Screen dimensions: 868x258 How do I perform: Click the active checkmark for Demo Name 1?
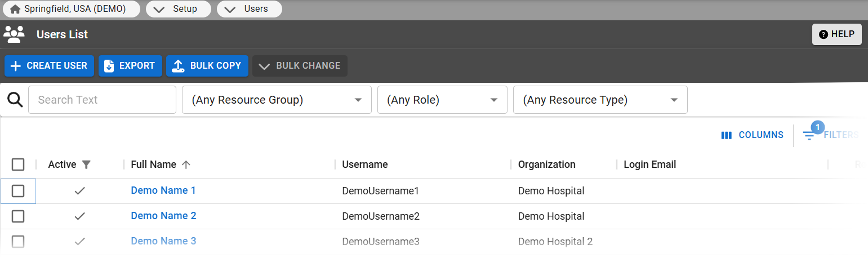(80, 191)
